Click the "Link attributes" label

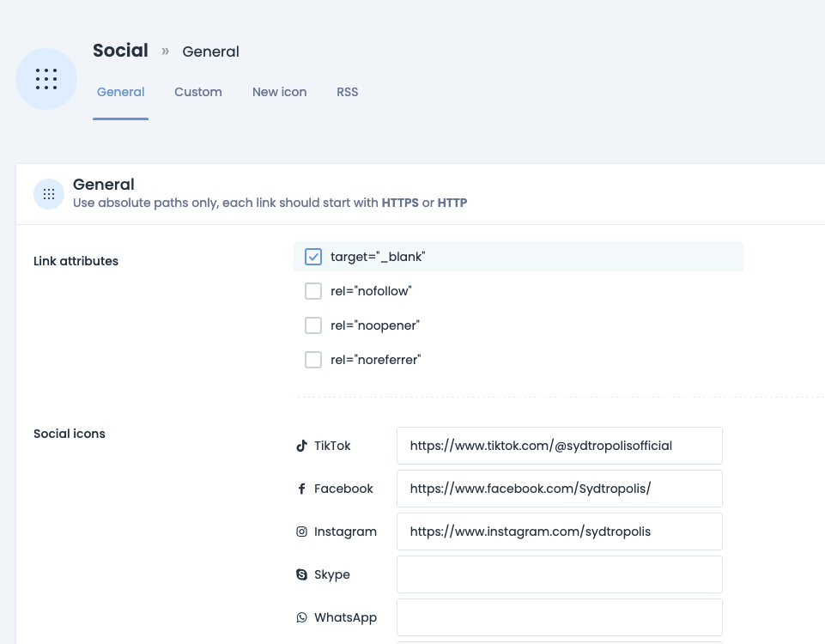76,261
